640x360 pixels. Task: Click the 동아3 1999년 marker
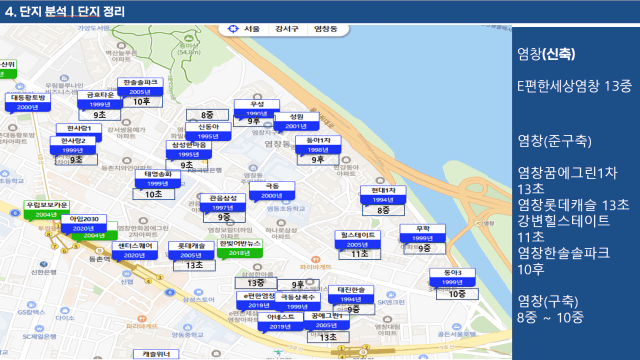click(452, 277)
